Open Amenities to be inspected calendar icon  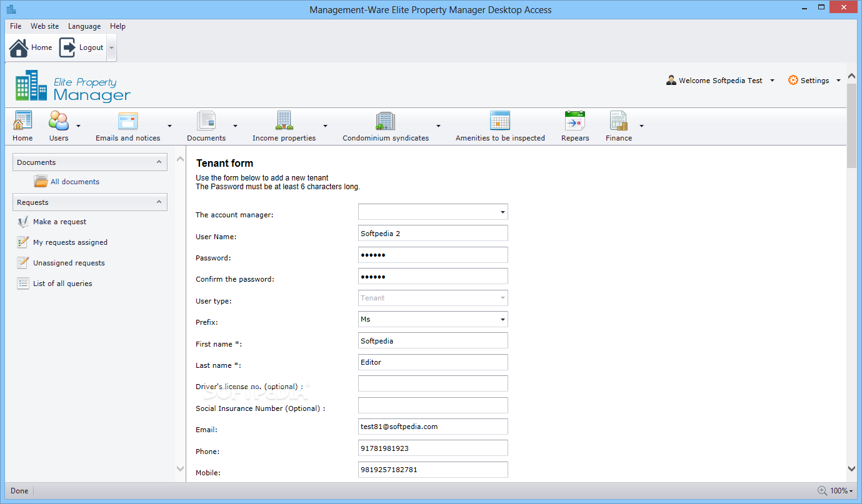pyautogui.click(x=500, y=121)
